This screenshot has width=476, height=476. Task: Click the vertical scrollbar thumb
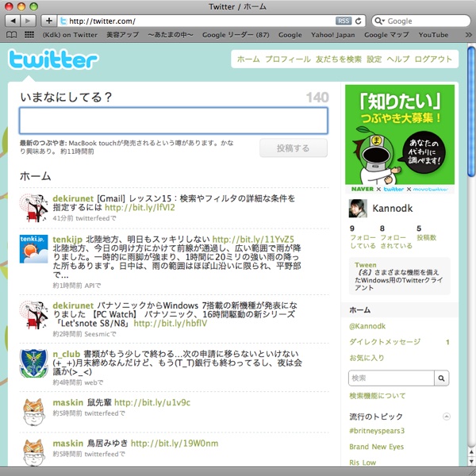pyautogui.click(x=471, y=111)
